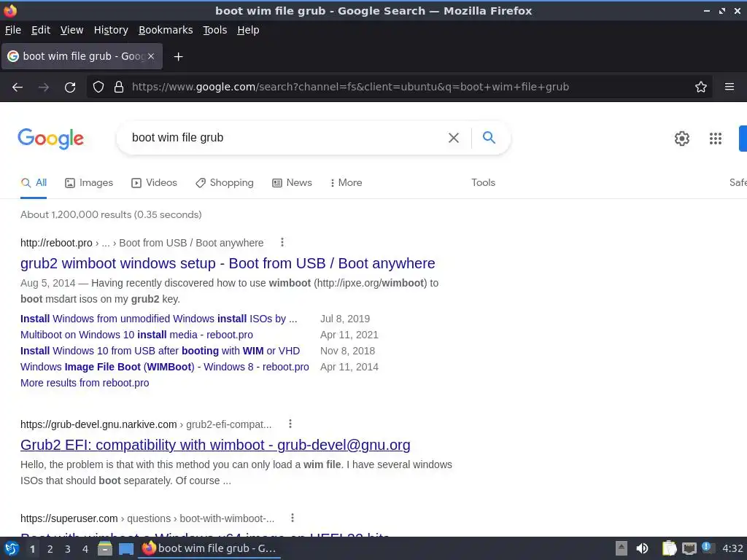Viewport: 747px width, 560px height.
Task: Open the search Tools options
Action: click(483, 183)
